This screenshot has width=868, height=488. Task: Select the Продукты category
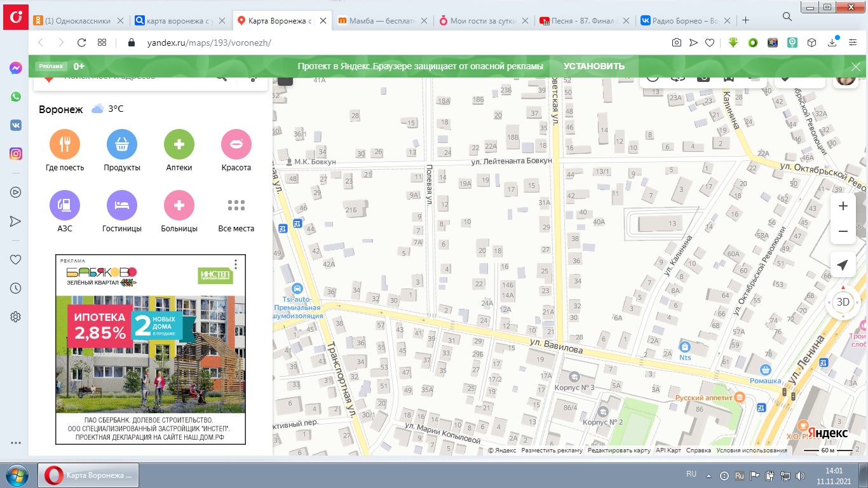tap(122, 151)
